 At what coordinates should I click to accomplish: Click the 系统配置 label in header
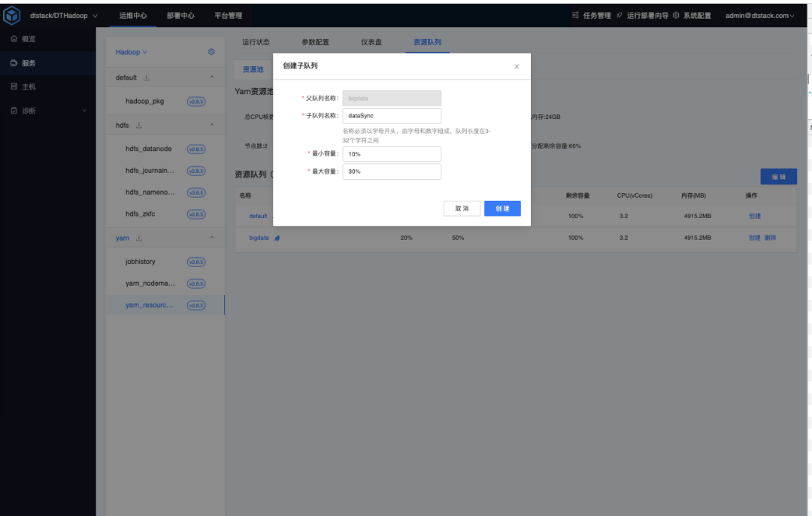[697, 16]
